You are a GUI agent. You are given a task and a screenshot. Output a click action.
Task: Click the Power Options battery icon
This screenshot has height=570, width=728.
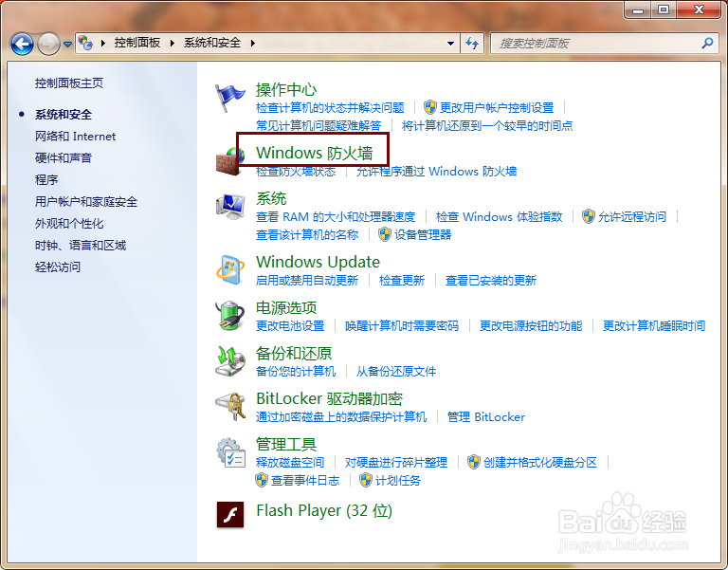tap(229, 316)
